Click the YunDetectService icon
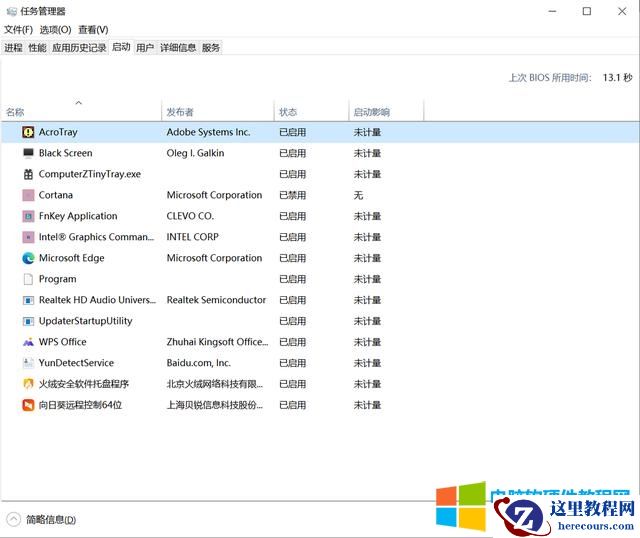Image resolution: width=640 pixels, height=538 pixels. (28, 363)
